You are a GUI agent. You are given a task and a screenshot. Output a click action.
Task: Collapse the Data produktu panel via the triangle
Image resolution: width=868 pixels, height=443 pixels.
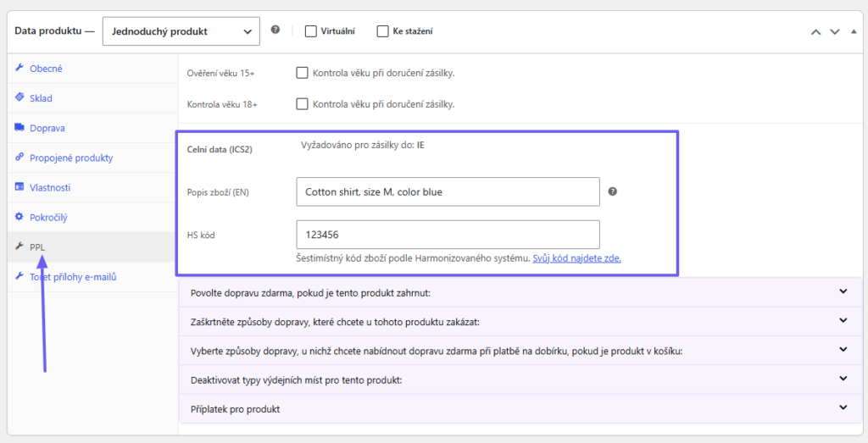pyautogui.click(x=854, y=31)
